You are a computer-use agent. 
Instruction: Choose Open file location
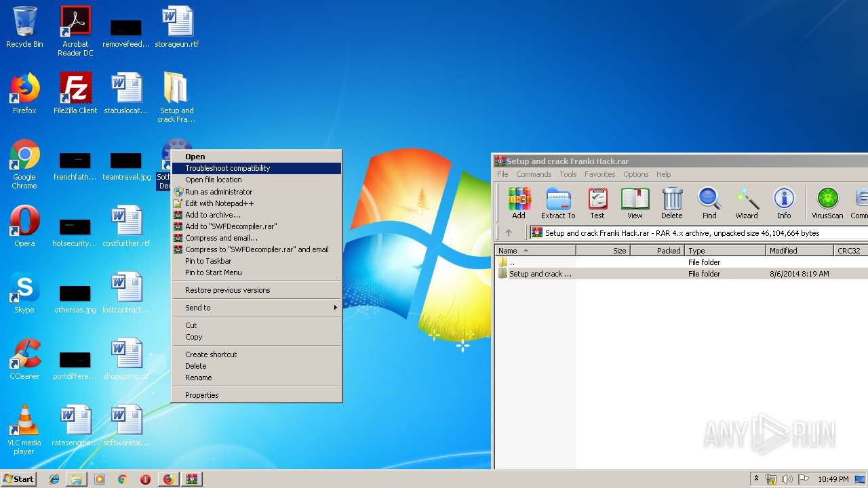point(256,180)
